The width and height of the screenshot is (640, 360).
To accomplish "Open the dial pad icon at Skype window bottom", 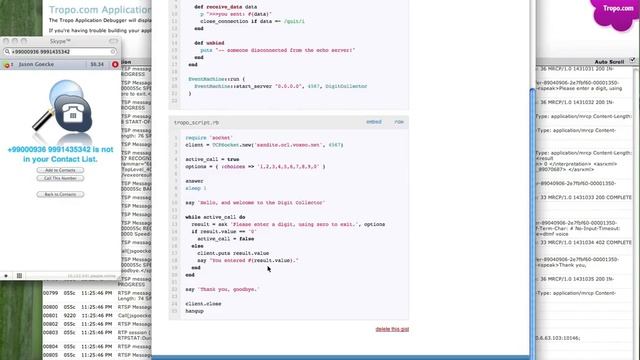I will point(19,276).
